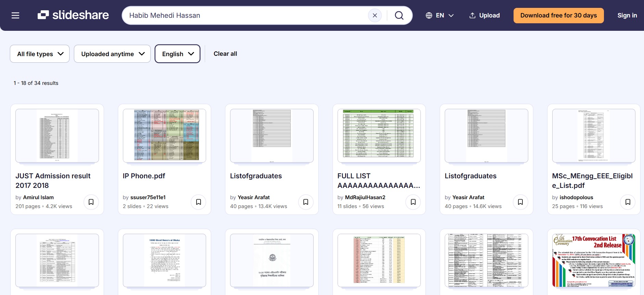Click Download free for 30 days
Image resolution: width=644 pixels, height=295 pixels.
(558, 15)
